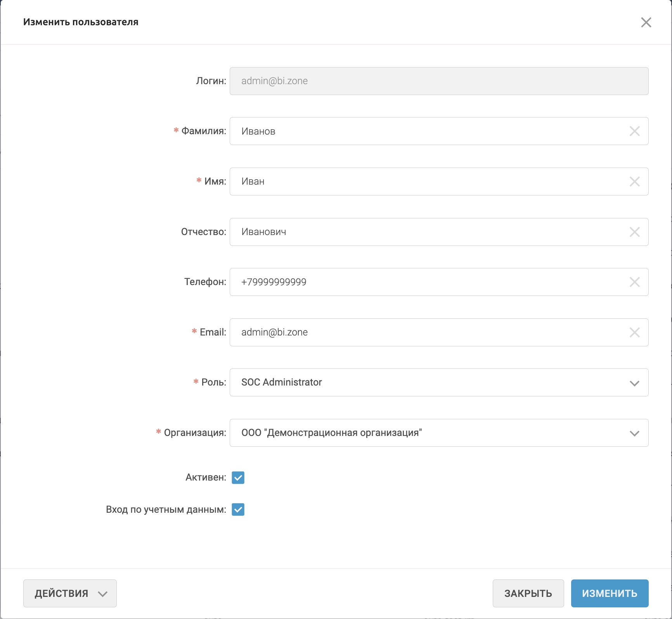Click the chevron arrow in Роль selector
The height and width of the screenshot is (619, 672).
pyautogui.click(x=634, y=383)
